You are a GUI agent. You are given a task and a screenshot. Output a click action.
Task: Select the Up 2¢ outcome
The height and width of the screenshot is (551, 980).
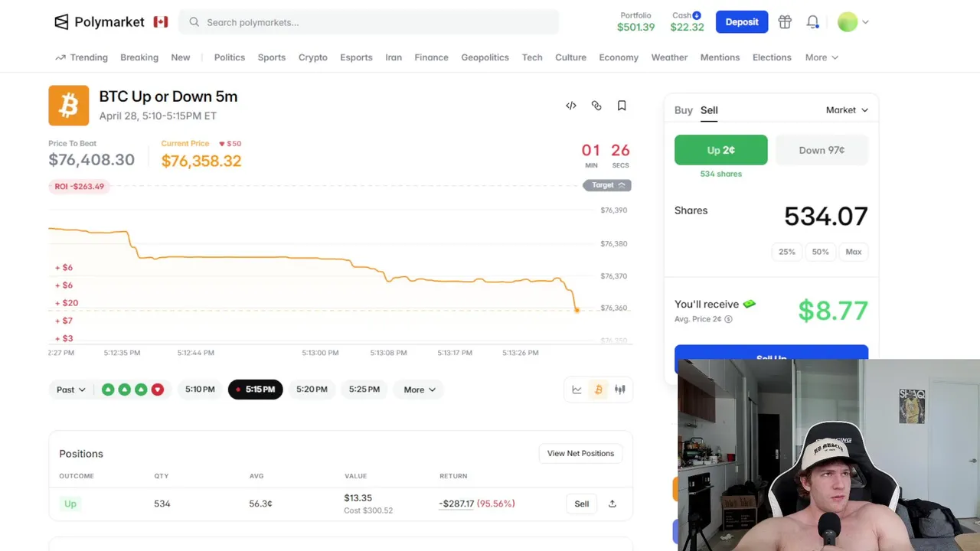click(x=720, y=150)
